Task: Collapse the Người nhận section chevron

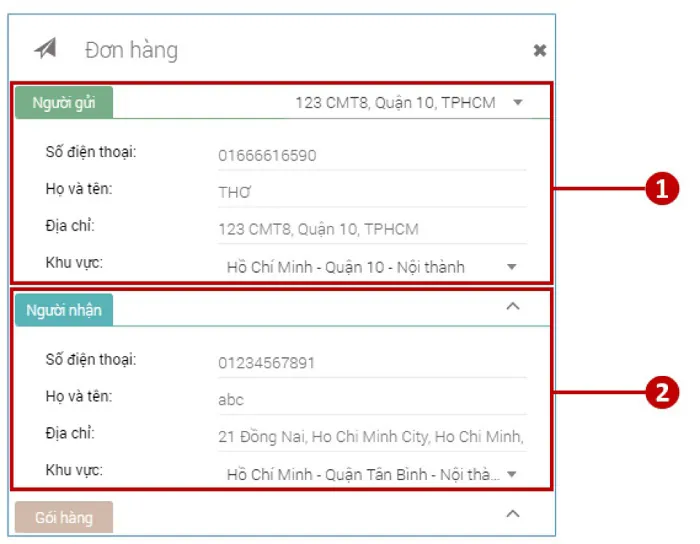Action: point(513,307)
